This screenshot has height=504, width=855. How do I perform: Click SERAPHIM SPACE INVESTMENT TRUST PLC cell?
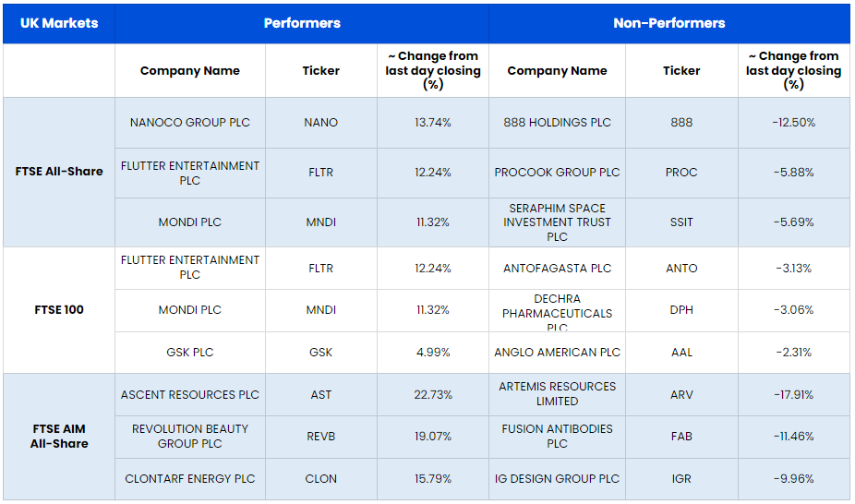pyautogui.click(x=557, y=222)
